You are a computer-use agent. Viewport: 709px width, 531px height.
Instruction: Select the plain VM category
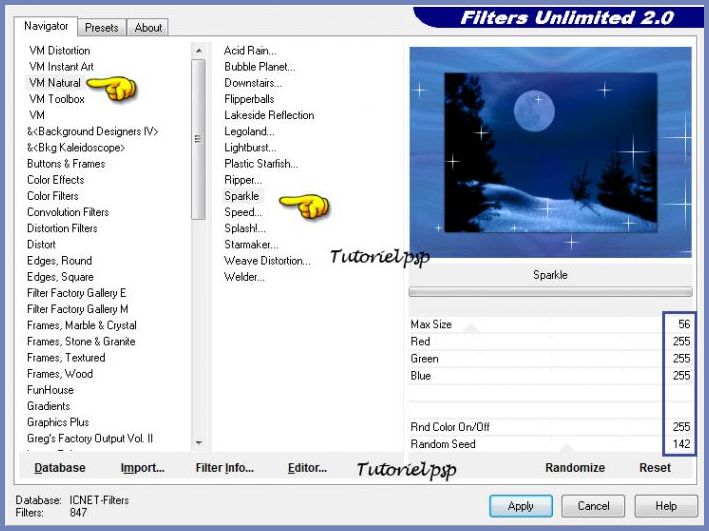[37, 115]
